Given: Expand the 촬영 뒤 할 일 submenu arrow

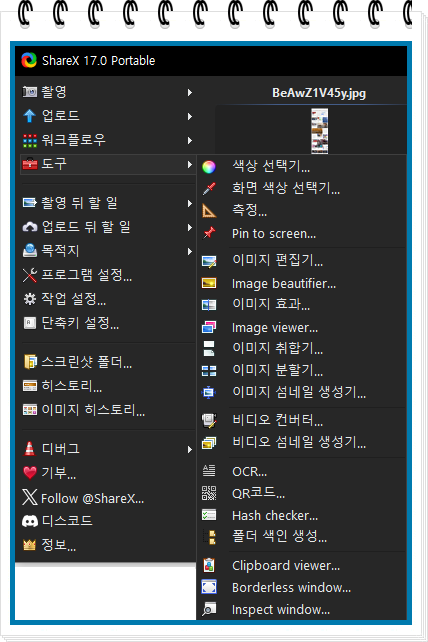Looking at the screenshot, I should tap(190, 203).
